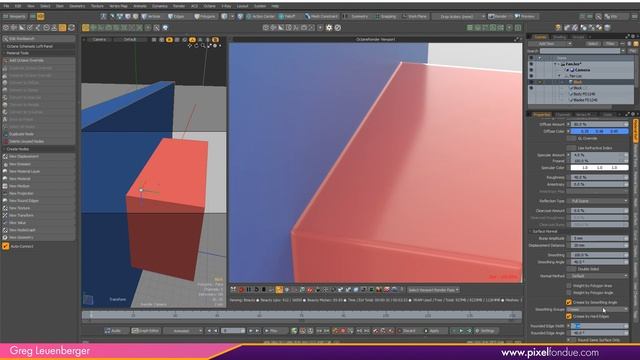
Task: Click the New Medium node icon
Action: pyautogui.click(x=5, y=186)
